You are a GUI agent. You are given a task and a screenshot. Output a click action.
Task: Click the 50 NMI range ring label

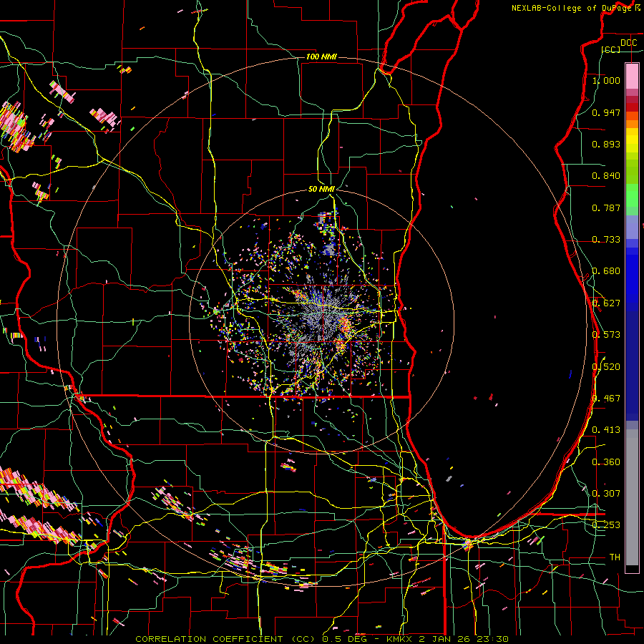click(321, 189)
